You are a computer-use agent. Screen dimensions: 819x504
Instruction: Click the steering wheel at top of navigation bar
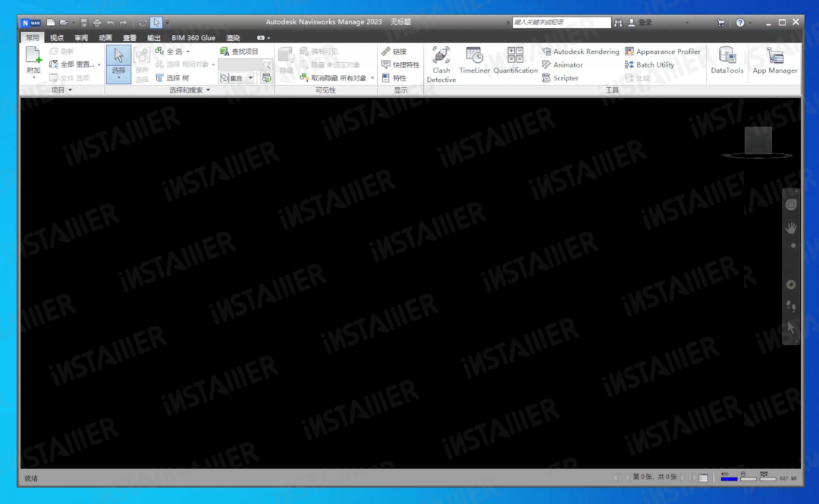click(x=791, y=205)
